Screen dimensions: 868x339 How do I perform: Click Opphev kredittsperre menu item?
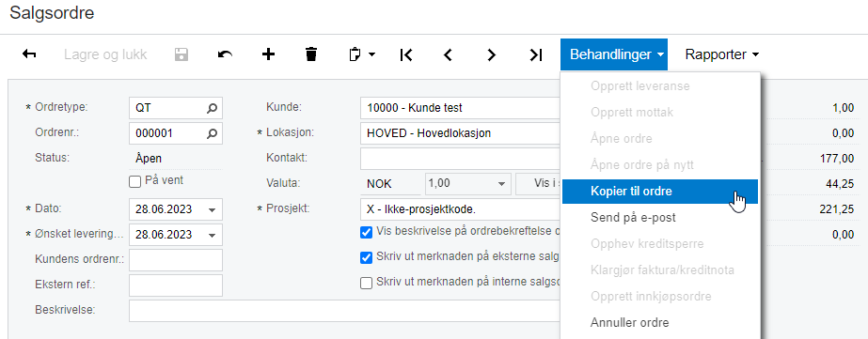(660, 244)
